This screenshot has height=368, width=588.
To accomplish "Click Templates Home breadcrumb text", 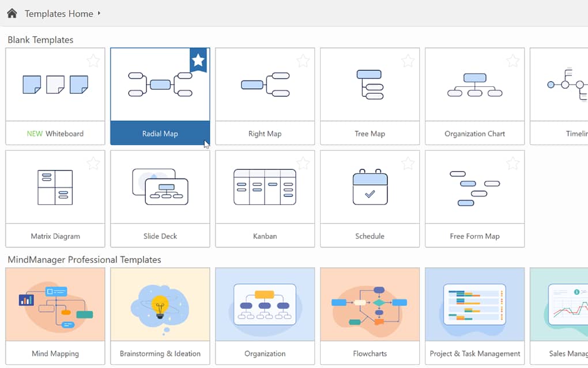I will coord(59,13).
